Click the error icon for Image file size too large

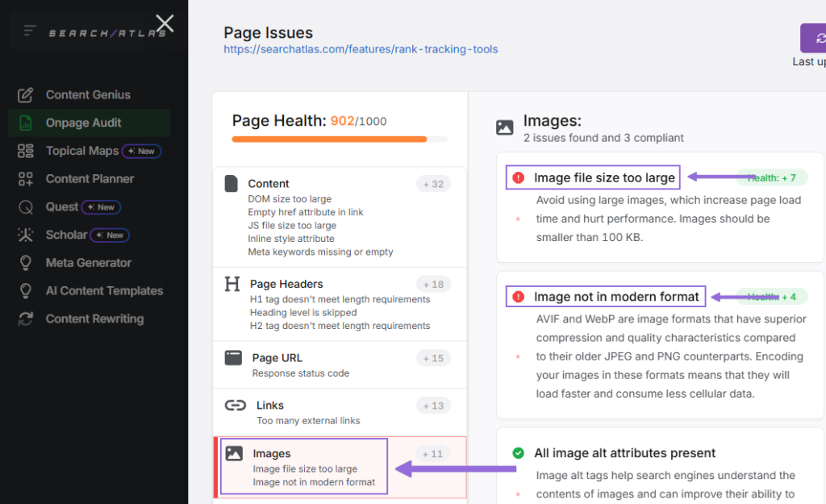(x=519, y=178)
